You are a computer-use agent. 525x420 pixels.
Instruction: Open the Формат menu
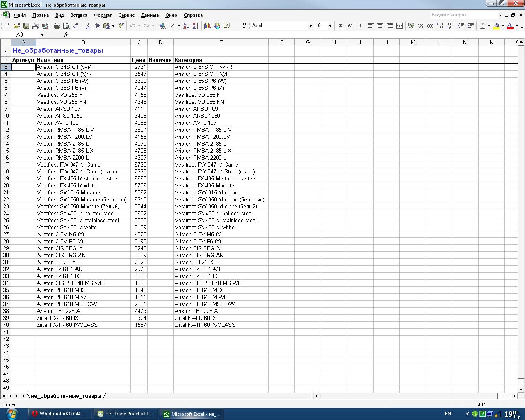pos(103,15)
